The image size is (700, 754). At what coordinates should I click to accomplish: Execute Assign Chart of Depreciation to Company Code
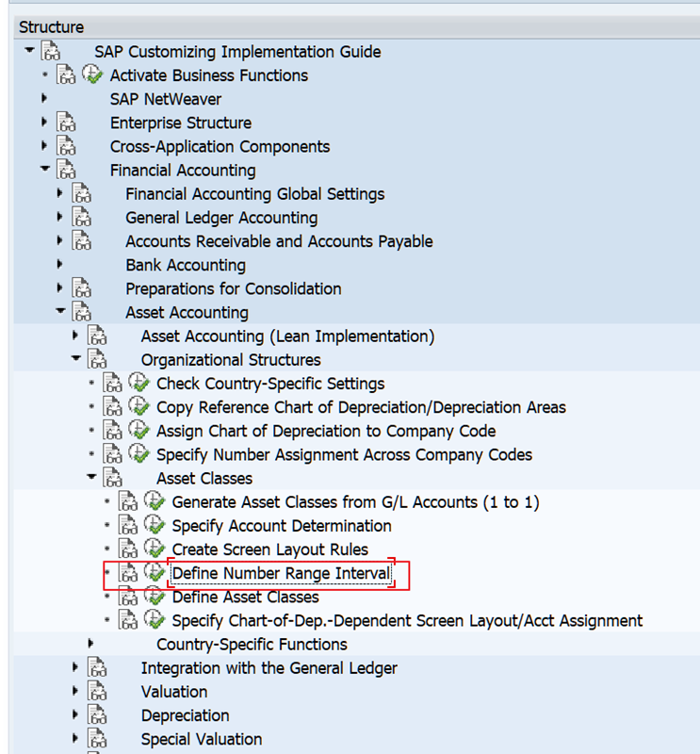[x=138, y=430]
